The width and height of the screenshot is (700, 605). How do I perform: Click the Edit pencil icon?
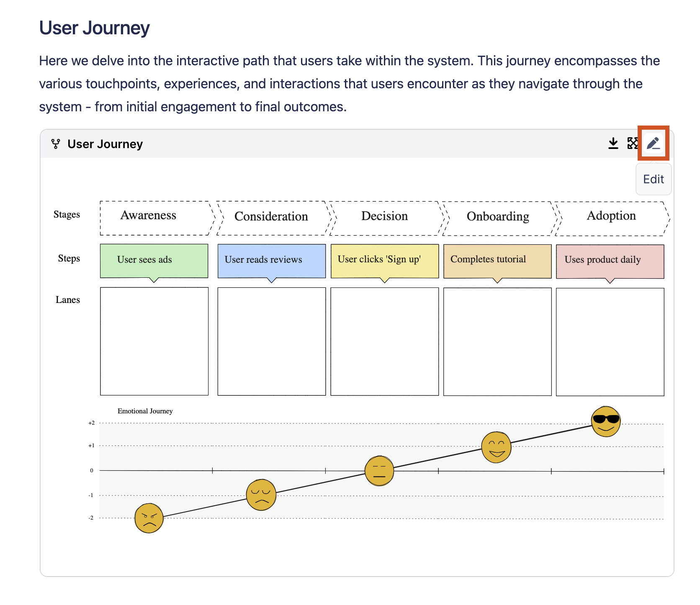tap(653, 144)
